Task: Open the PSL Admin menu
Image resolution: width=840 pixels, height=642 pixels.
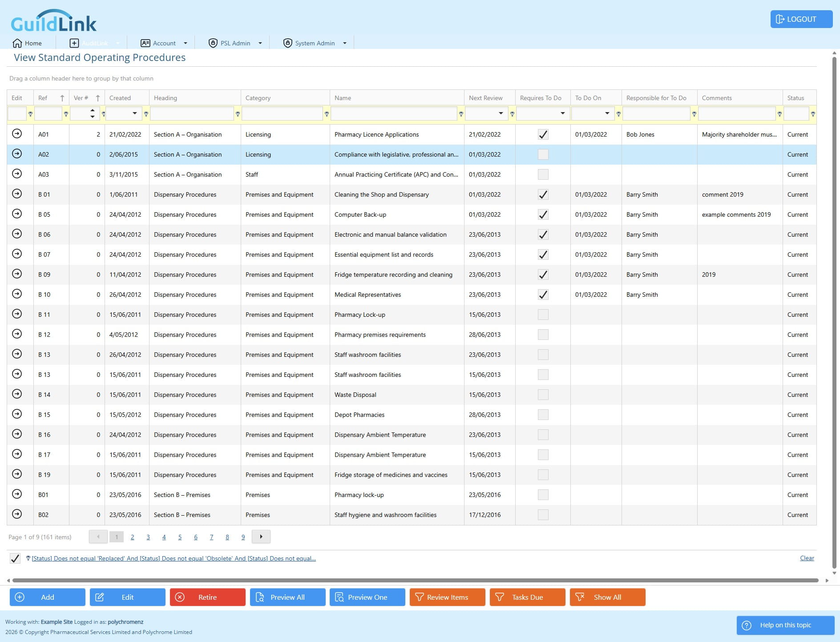Action: (x=235, y=43)
